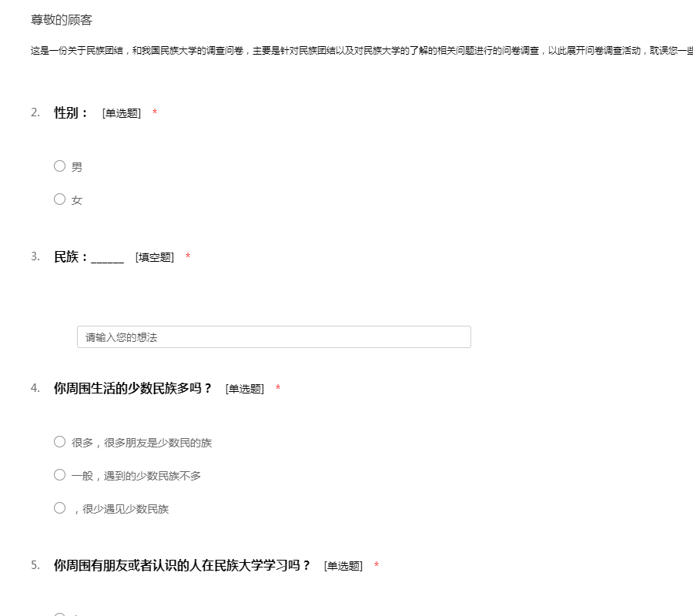Click the red asterisk next to 填空题
Screen dimensions: 693x616
click(188, 257)
